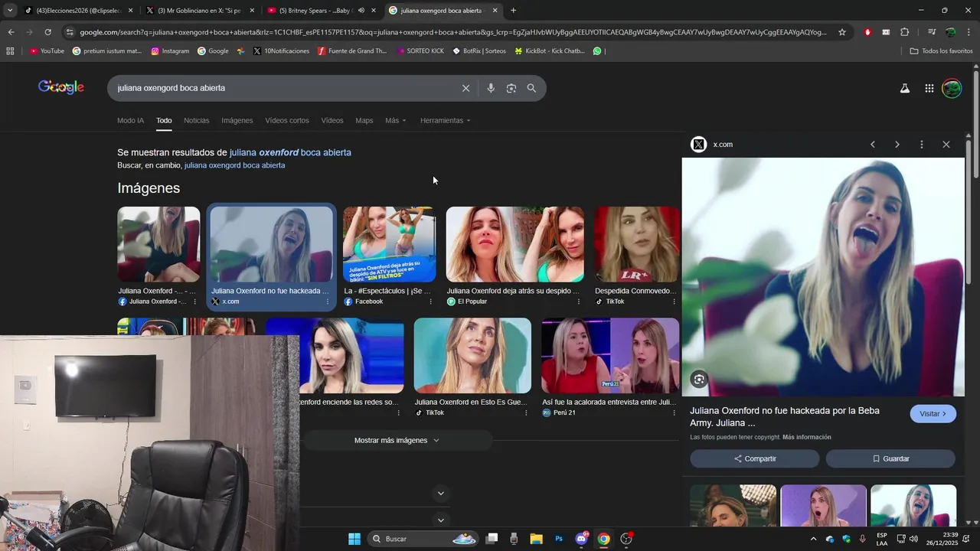
Task: Open the Google apps grid
Action: [929, 88]
